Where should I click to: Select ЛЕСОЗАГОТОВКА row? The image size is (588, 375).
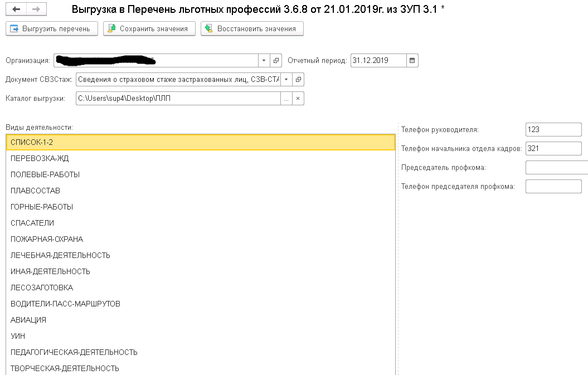tap(201, 288)
